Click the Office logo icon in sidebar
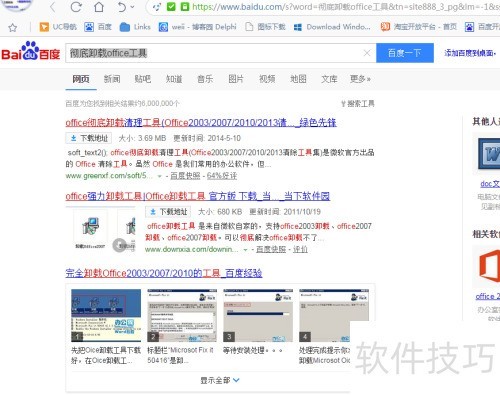The height and width of the screenshot is (395, 500). 489,267
